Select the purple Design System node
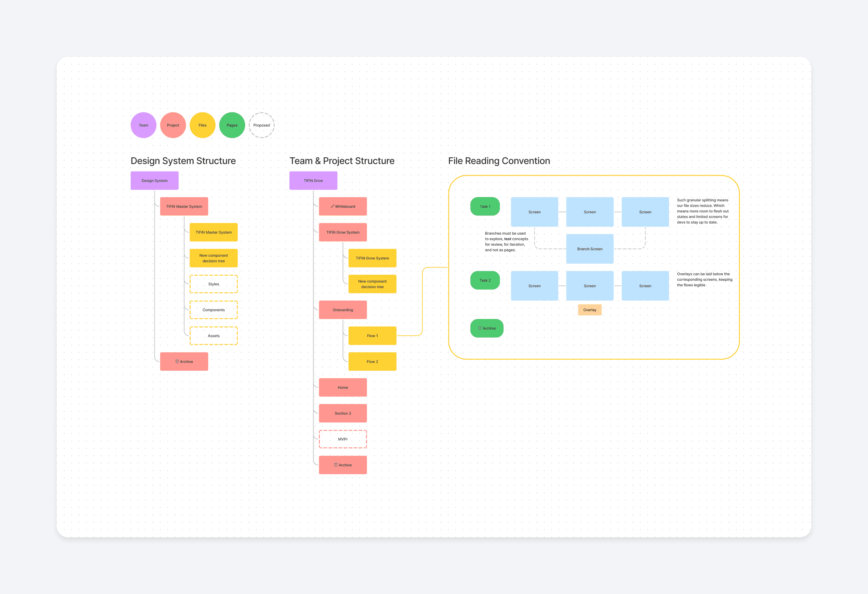868x594 pixels. point(154,180)
